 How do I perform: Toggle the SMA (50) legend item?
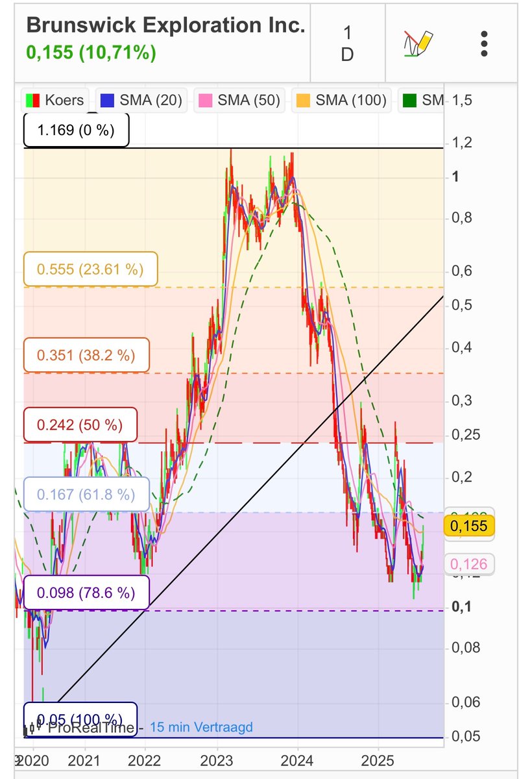click(x=240, y=100)
